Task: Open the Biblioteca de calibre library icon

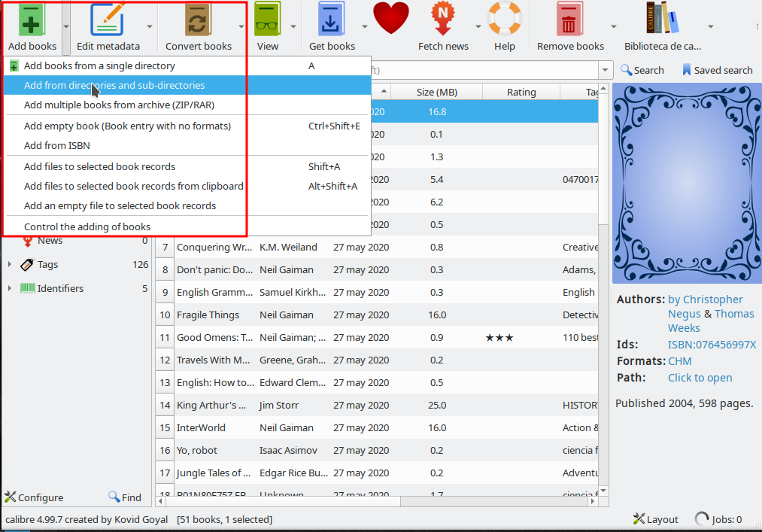Action: (x=662, y=18)
